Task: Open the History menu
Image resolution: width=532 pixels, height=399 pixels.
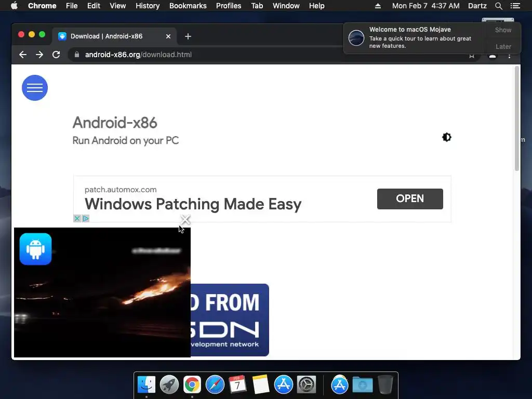Action: [x=148, y=6]
